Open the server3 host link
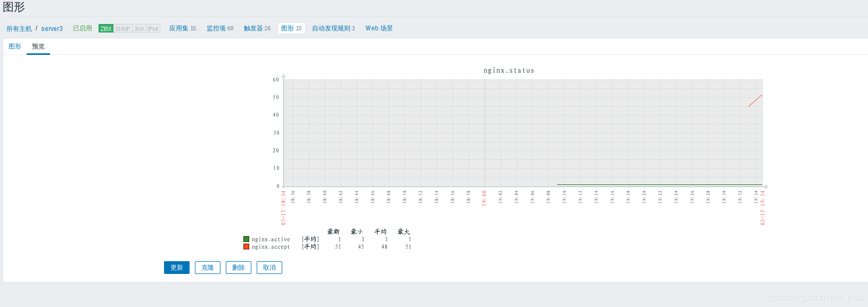The image size is (868, 307). pos(52,29)
